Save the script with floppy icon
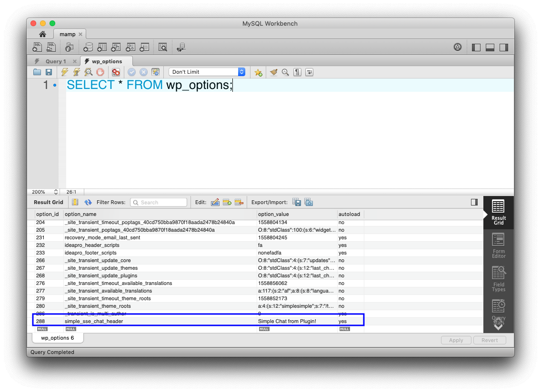Image resolution: width=541 pixels, height=392 pixels. point(49,72)
